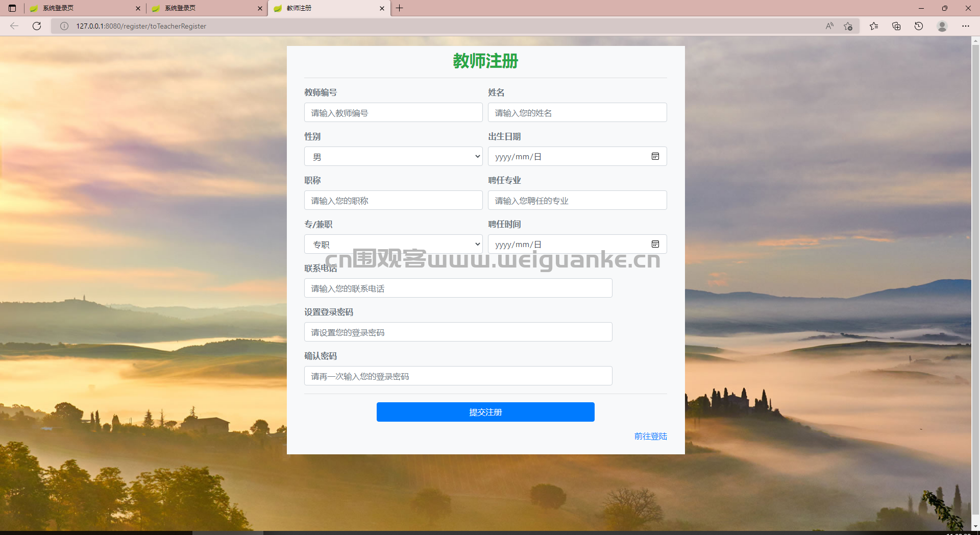The image size is (980, 535).
Task: Expand the 专/兼职 dropdown
Action: coord(394,244)
